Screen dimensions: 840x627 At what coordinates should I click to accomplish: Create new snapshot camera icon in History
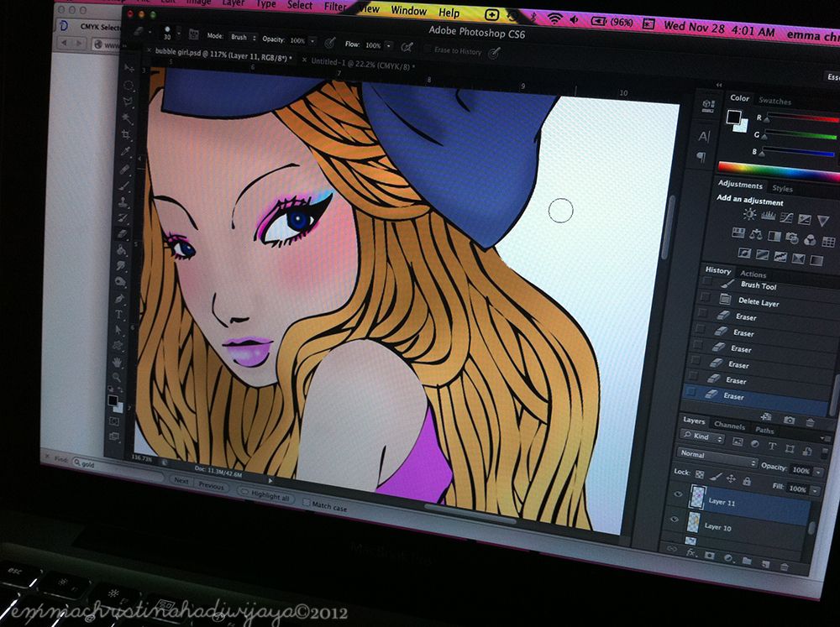tap(789, 421)
